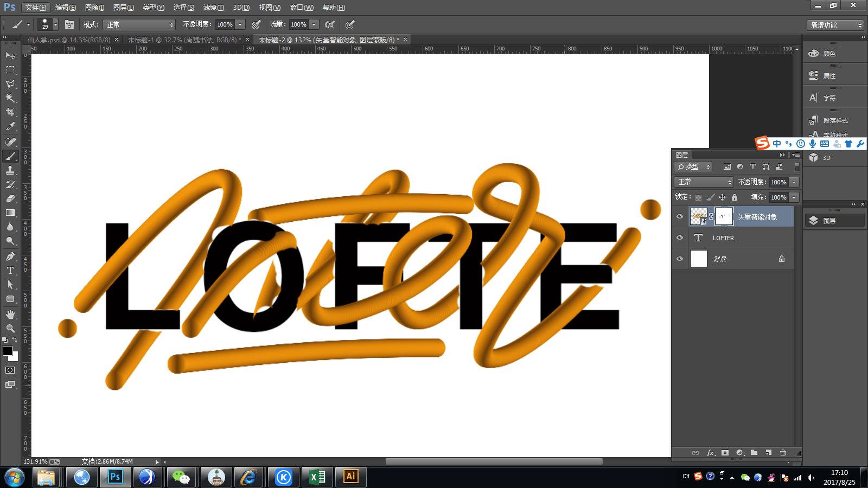
Task: Select the Magic Wand tool
Action: (10, 98)
